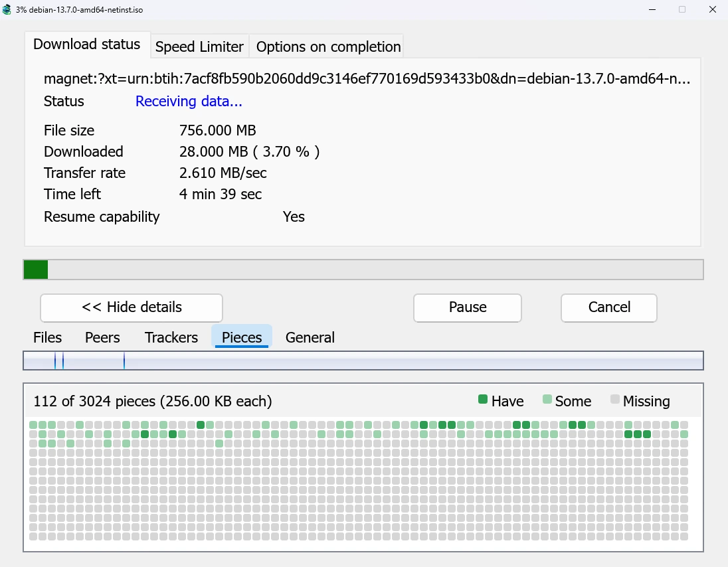Image resolution: width=728 pixels, height=567 pixels.
Task: Select the Trackers details tab
Action: point(171,337)
